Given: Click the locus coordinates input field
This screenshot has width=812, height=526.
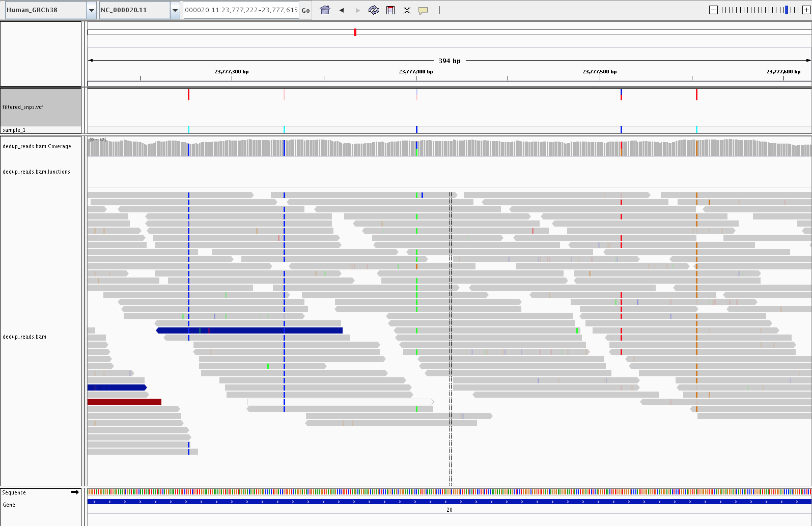Looking at the screenshot, I should (x=241, y=10).
